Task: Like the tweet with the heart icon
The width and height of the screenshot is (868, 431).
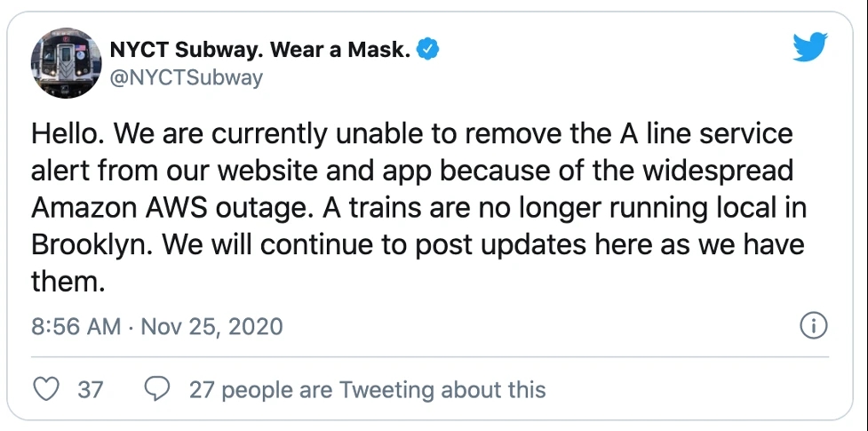Action: (x=46, y=389)
